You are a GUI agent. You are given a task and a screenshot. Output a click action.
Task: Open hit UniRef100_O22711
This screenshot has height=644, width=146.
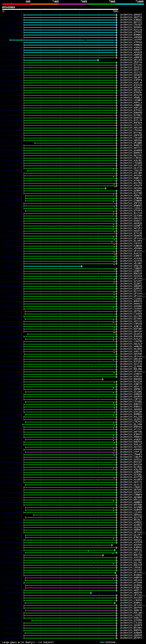click(131, 72)
